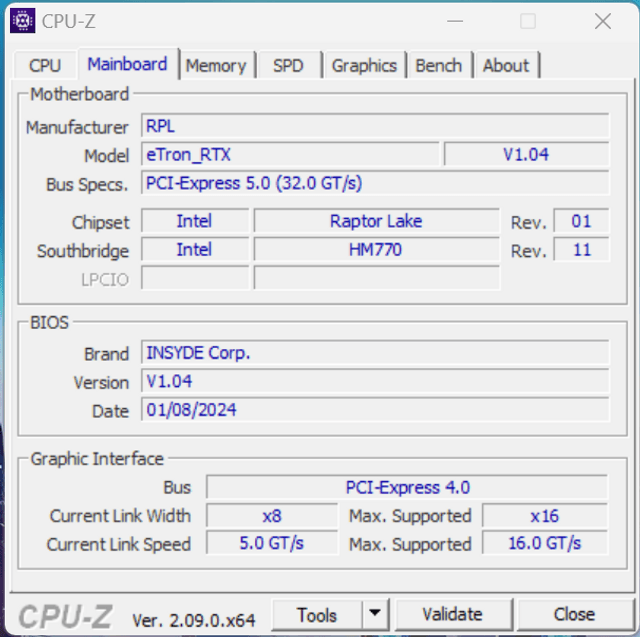Image resolution: width=640 pixels, height=637 pixels.
Task: Select the Bus Specs PCI-Express 5.0 field
Action: 375,183
